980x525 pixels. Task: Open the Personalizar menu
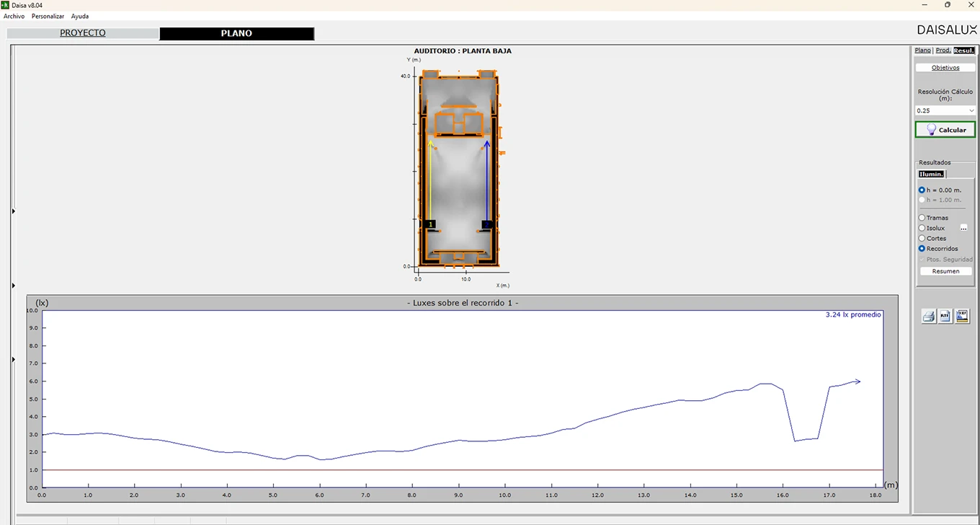48,16
